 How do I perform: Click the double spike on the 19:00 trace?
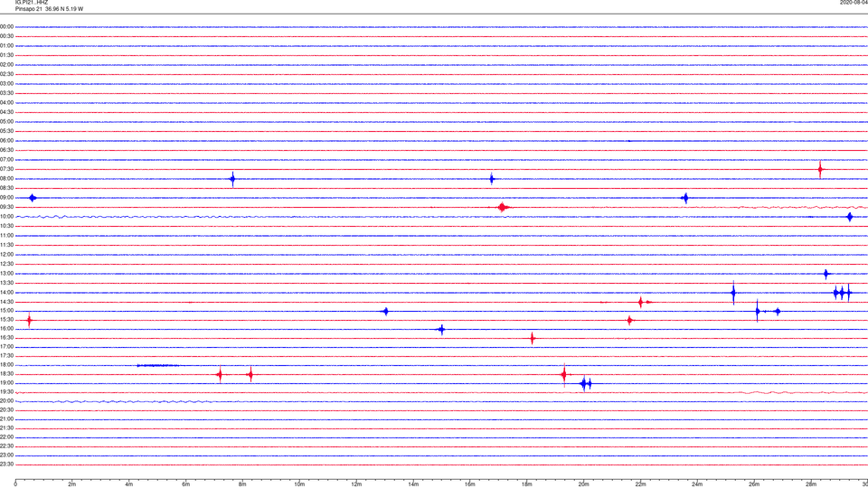586,383
